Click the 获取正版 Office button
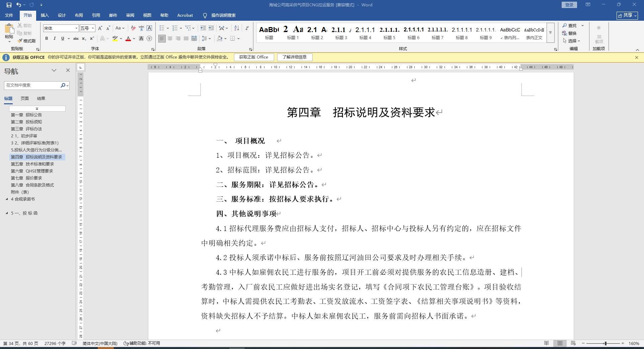 253,57
